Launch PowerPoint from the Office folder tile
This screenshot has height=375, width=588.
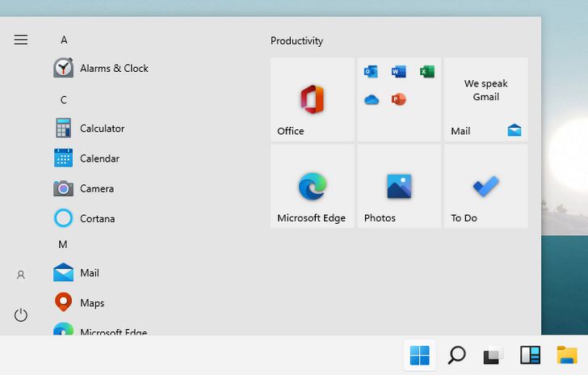pos(399,99)
